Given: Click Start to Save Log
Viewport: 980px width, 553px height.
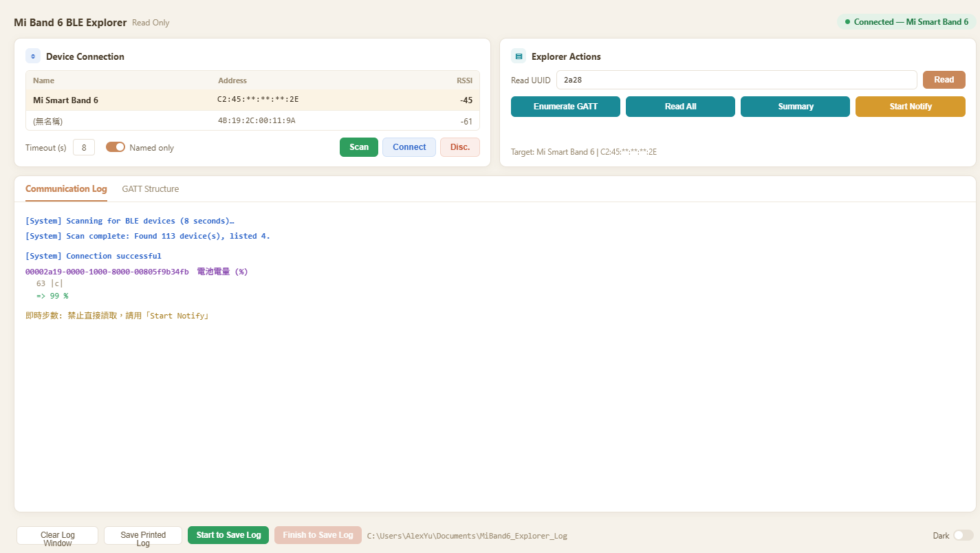Looking at the screenshot, I should 228,535.
